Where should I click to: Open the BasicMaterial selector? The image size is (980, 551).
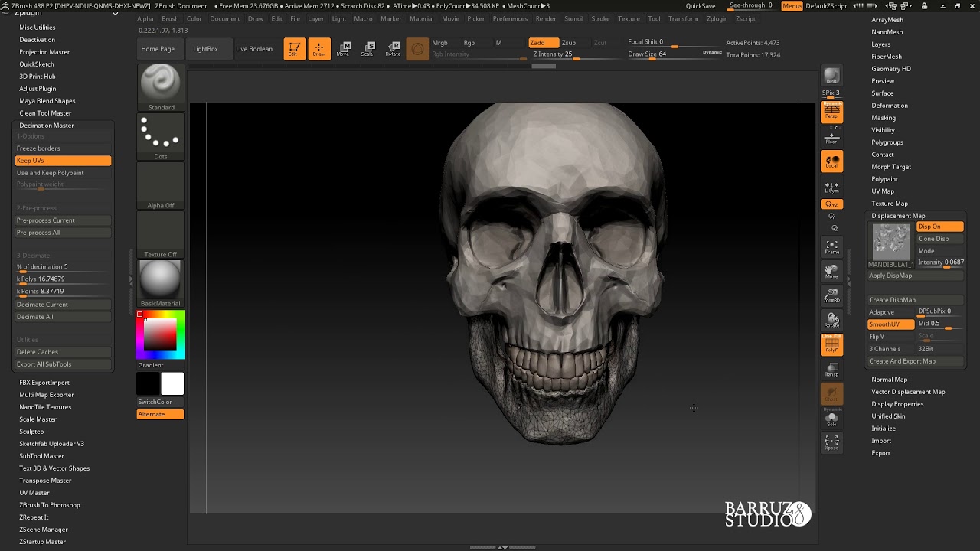coord(161,284)
